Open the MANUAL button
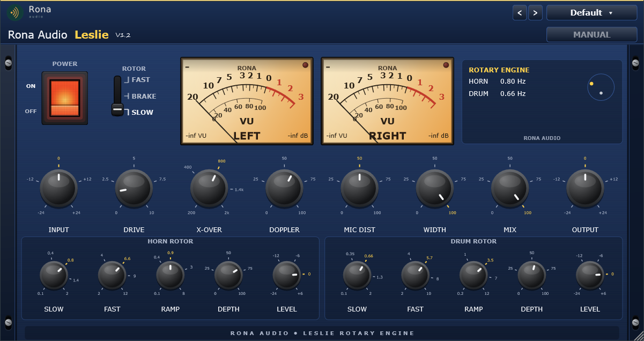Screen dimensions: 644x341 (x=591, y=34)
